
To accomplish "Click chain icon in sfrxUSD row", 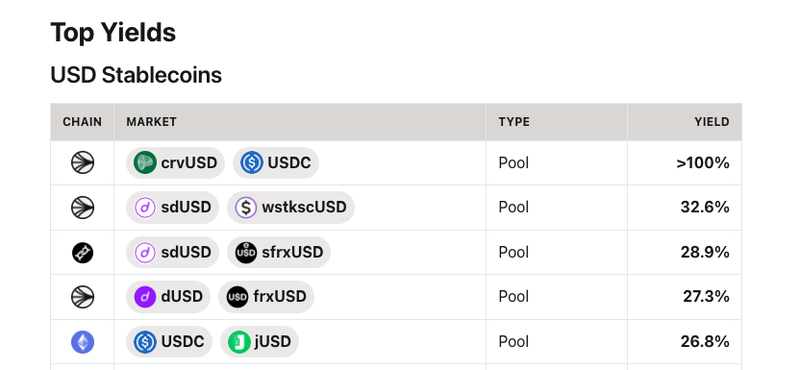I will [x=82, y=252].
